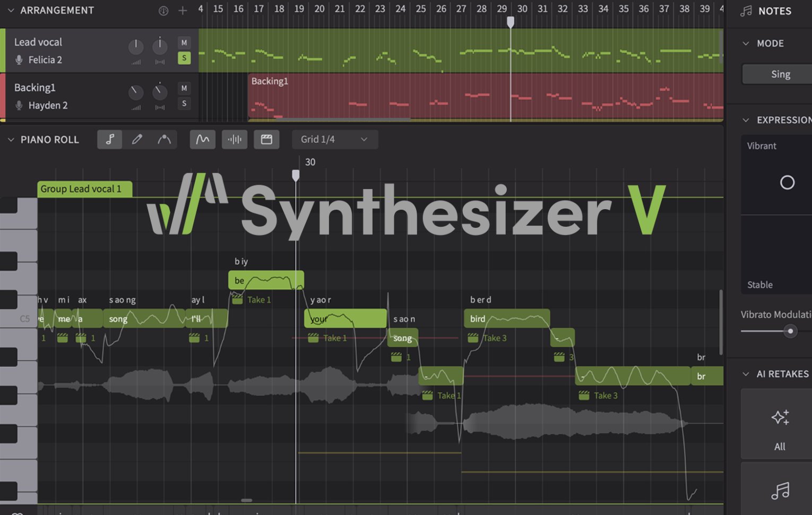
Task: Click the clapper icon under the 'I'll' note
Action: [x=194, y=338]
